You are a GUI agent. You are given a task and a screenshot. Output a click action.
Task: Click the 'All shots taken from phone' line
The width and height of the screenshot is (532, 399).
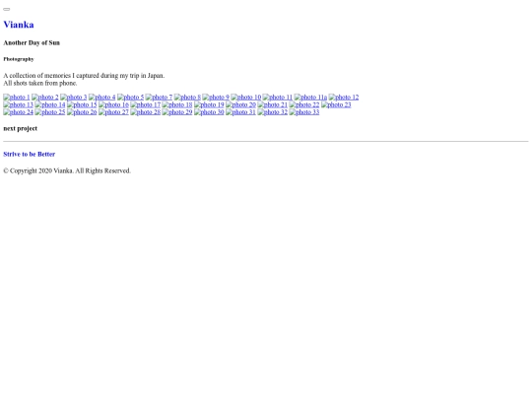[40, 83]
